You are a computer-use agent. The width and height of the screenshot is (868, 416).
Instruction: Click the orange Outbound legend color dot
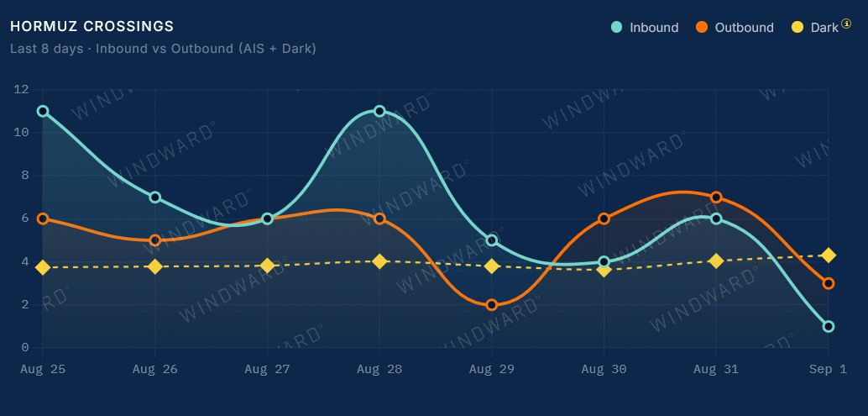703,27
